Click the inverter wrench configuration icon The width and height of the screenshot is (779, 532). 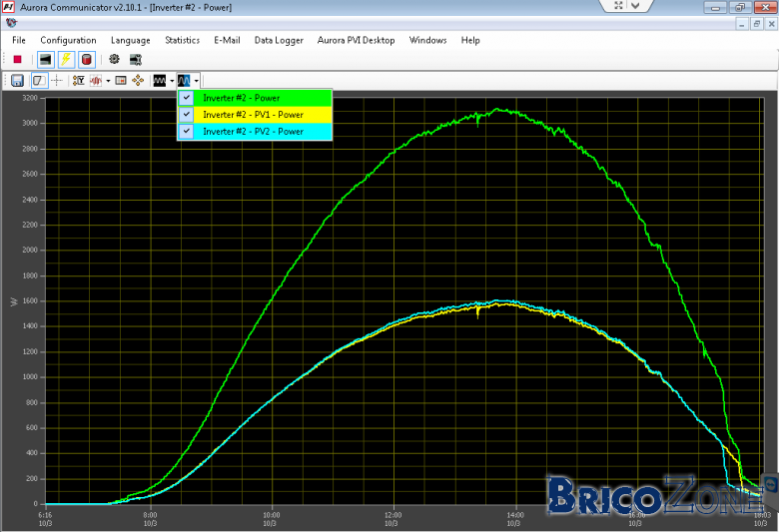point(135,60)
